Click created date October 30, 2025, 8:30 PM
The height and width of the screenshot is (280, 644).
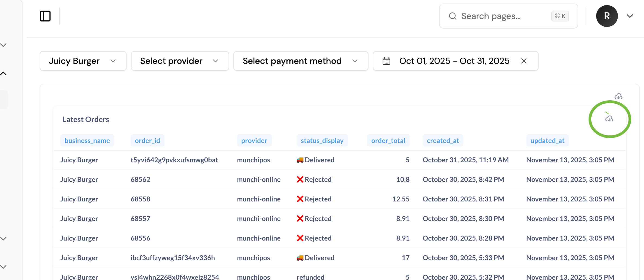[463, 219]
